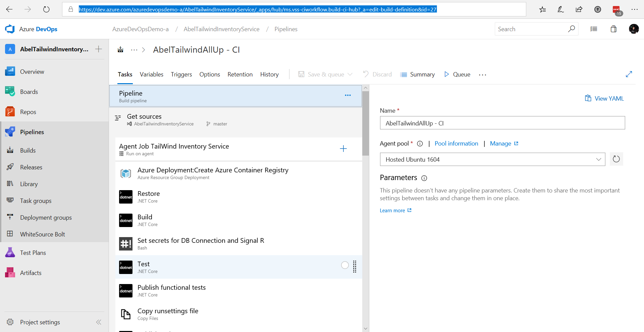Open Pipeline row more options ellipsis
Image resolution: width=644 pixels, height=332 pixels.
click(x=348, y=95)
